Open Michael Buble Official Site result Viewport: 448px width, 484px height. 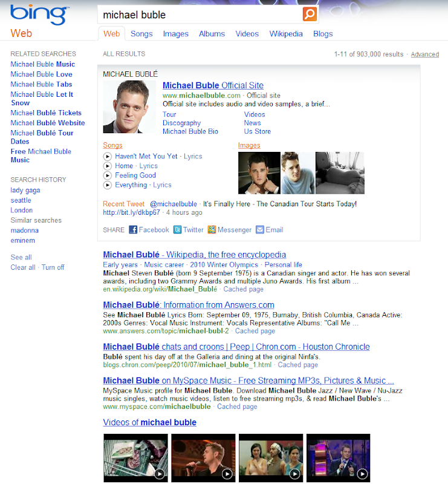(213, 85)
